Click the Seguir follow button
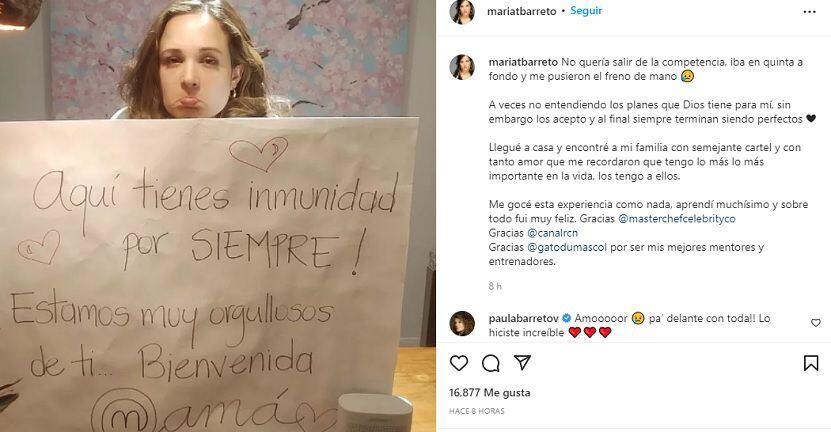Viewport: 831px width, 432px height. (x=586, y=11)
